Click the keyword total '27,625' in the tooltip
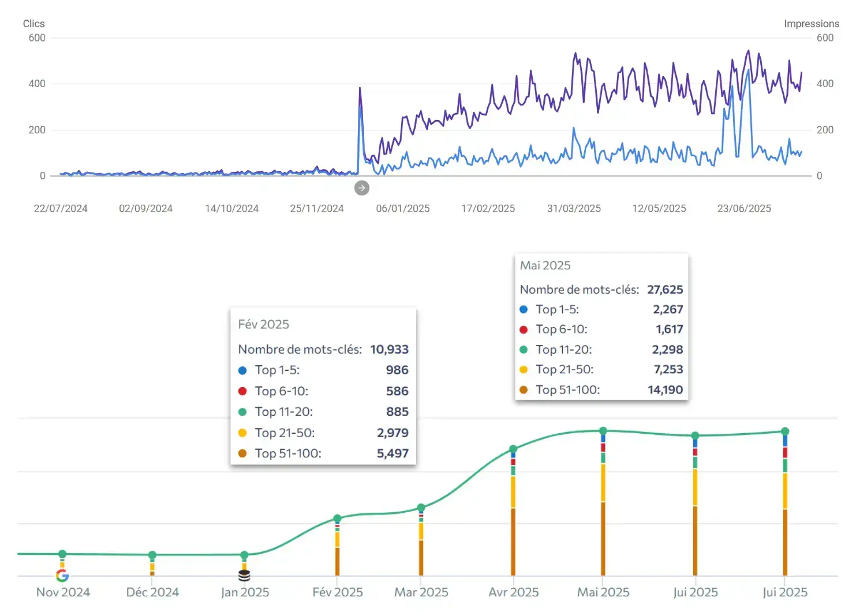The image size is (856, 616). click(x=665, y=290)
